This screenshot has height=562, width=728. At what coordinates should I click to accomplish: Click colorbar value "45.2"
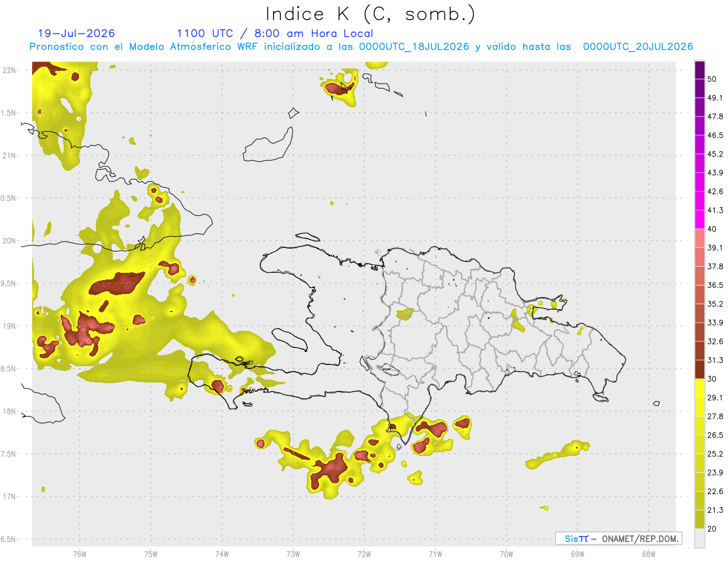(716, 154)
